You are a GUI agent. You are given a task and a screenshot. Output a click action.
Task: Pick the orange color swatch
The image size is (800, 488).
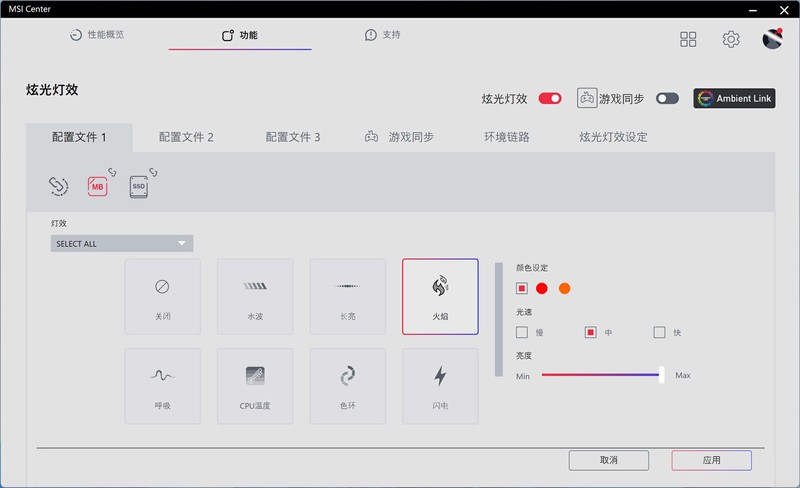564,288
